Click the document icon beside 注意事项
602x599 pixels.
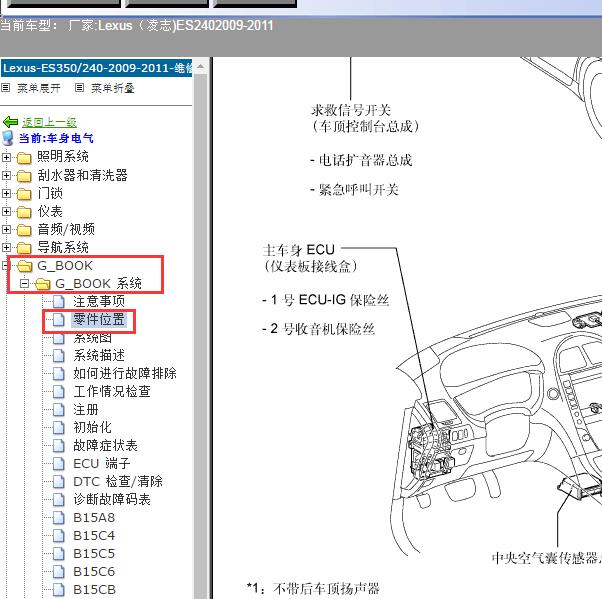click(58, 301)
